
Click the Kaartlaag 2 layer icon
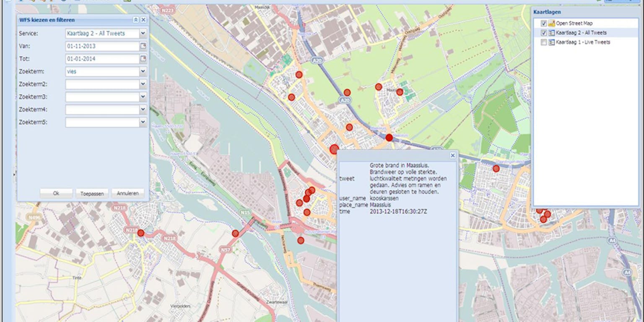tap(551, 33)
